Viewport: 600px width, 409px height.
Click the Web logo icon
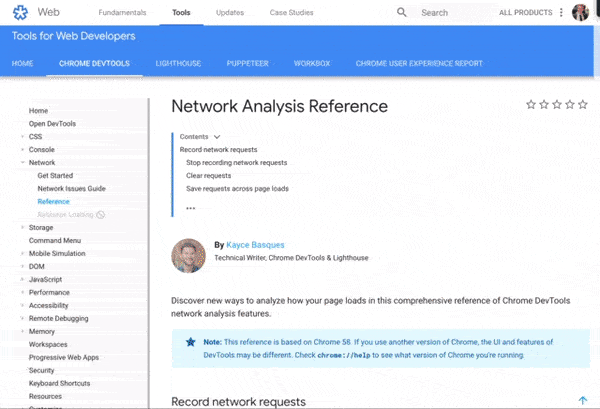click(19, 13)
